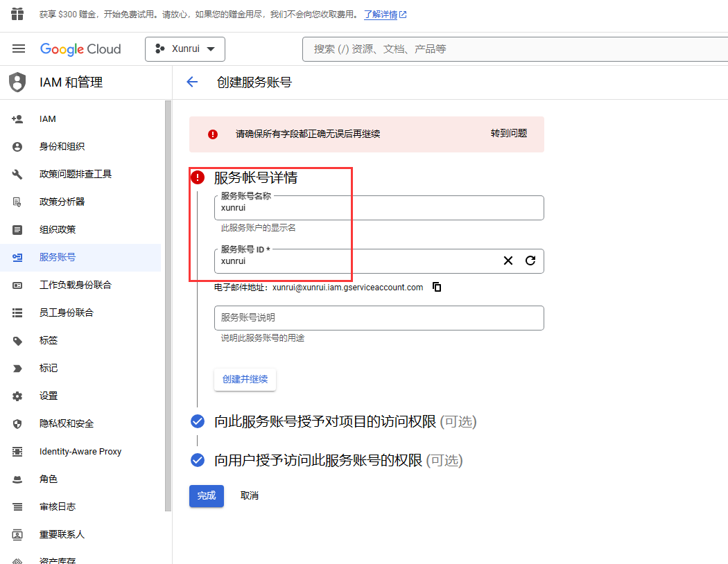Focus the search resources input box

tap(515, 49)
